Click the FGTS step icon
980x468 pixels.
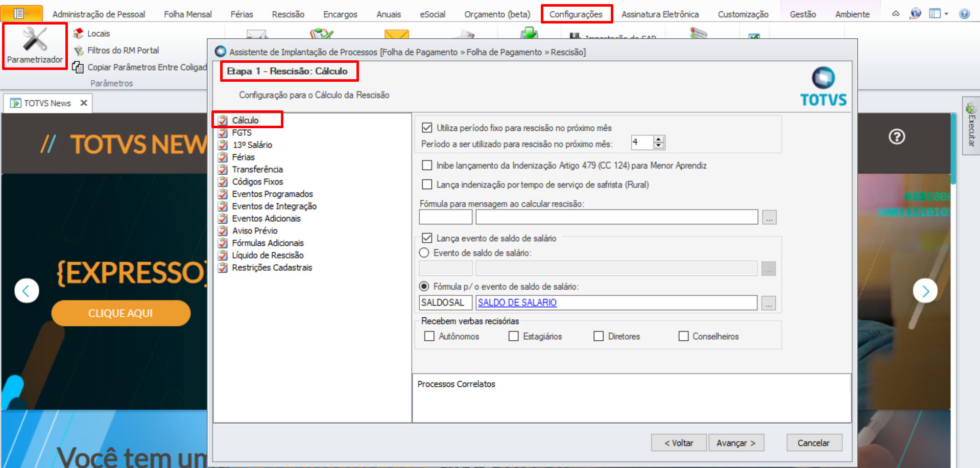pos(223,133)
